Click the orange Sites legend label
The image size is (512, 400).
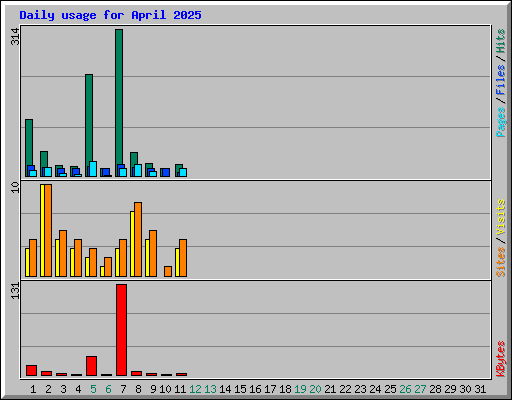click(x=500, y=262)
